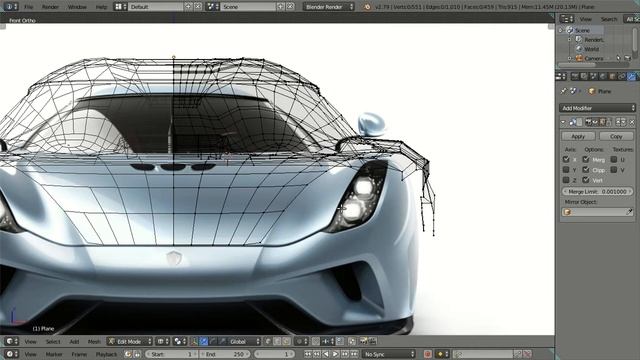Toggle Mirror modifier edit mode display

click(x=602, y=122)
